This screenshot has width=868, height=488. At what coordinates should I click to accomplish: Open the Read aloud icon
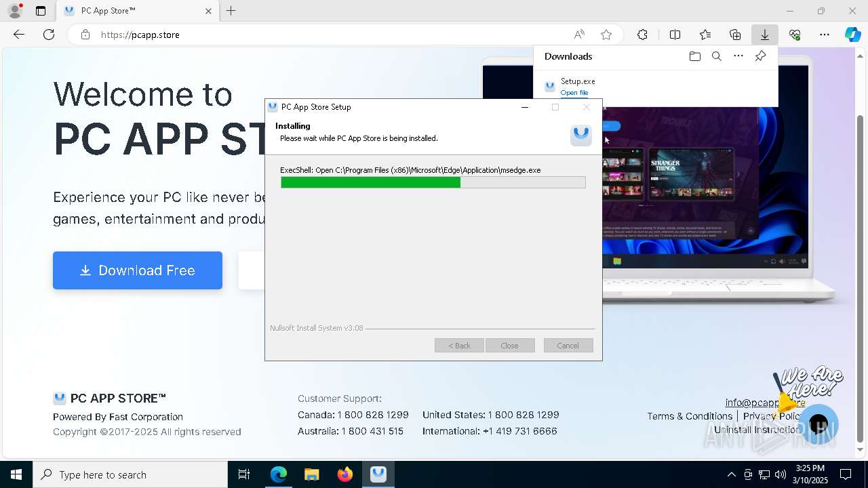coord(579,35)
